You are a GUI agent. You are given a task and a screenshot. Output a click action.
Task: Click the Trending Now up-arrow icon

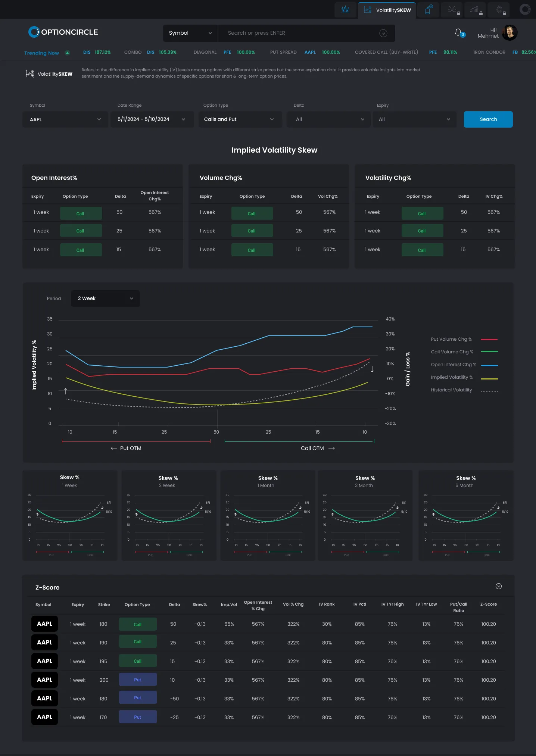pyautogui.click(x=68, y=53)
